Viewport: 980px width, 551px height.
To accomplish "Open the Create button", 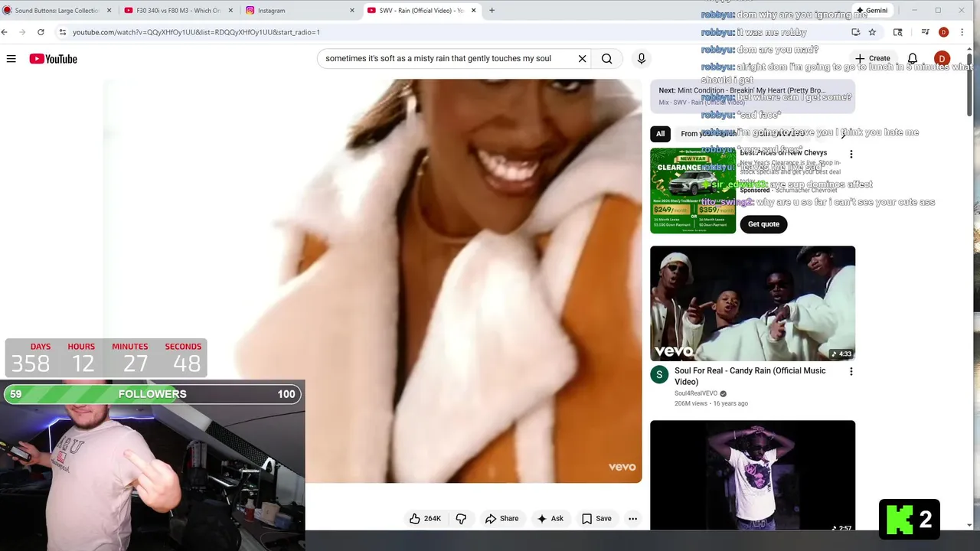I will click(x=872, y=58).
